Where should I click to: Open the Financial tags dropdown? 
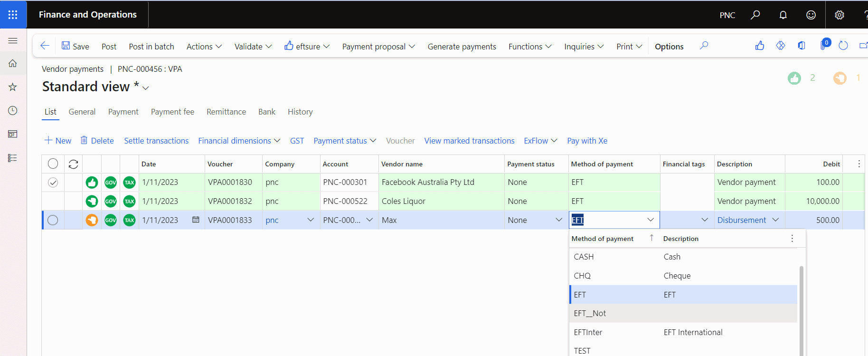coord(705,220)
